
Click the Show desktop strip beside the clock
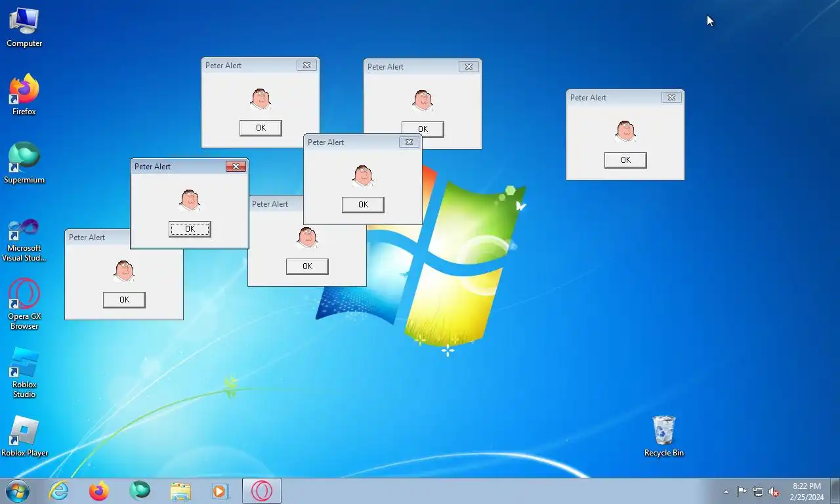835,491
